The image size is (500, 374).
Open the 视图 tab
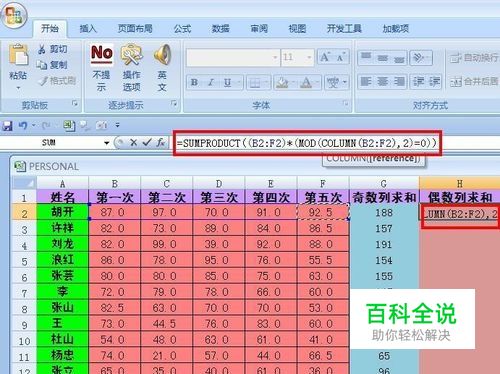297,29
